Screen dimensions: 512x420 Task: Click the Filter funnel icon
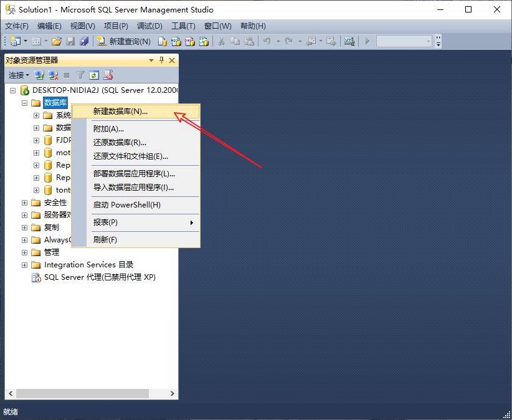pos(80,75)
